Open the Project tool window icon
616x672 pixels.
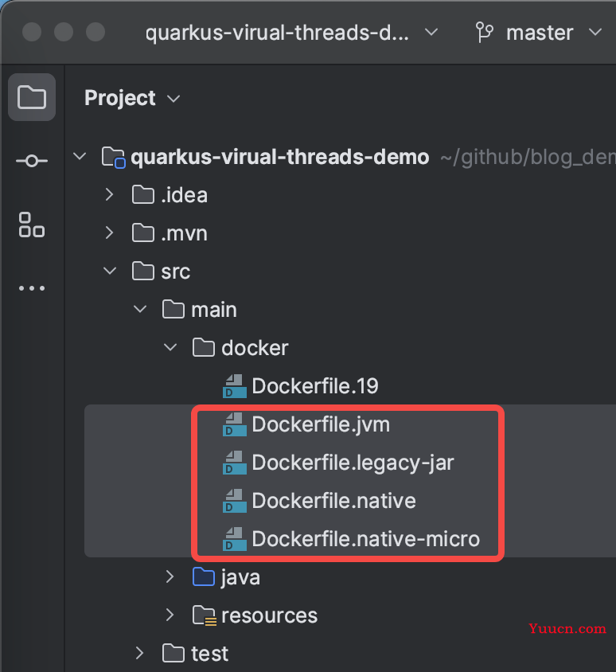[32, 98]
